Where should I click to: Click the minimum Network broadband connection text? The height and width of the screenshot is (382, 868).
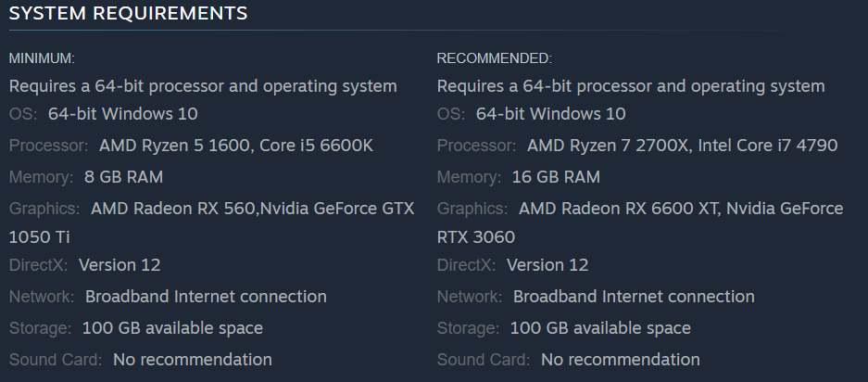click(x=206, y=297)
